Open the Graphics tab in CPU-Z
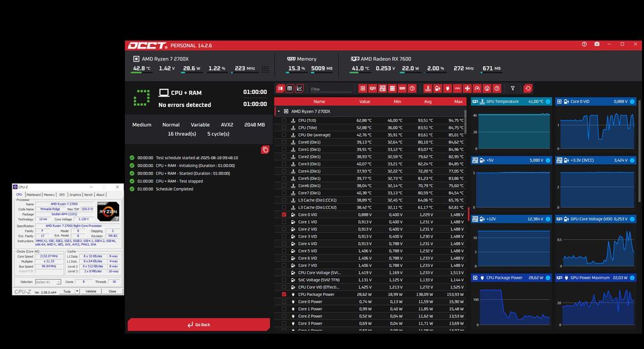This screenshot has width=644, height=349. coord(75,194)
